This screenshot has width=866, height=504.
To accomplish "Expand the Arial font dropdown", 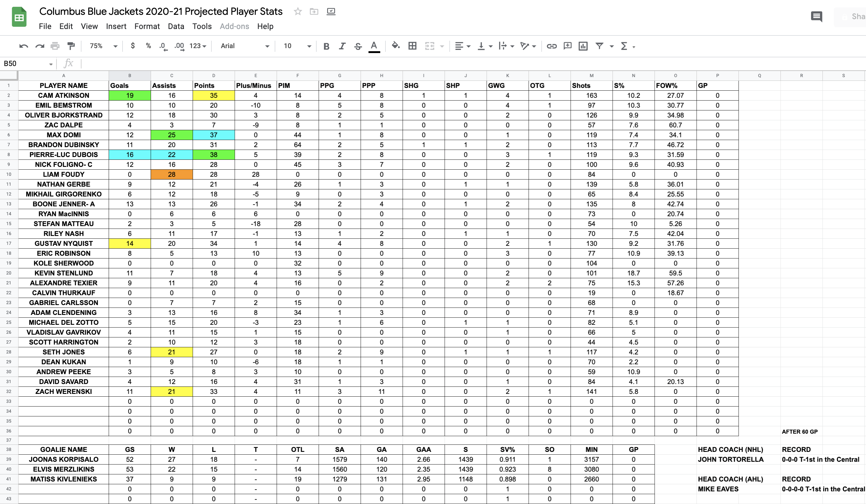I will (244, 46).
